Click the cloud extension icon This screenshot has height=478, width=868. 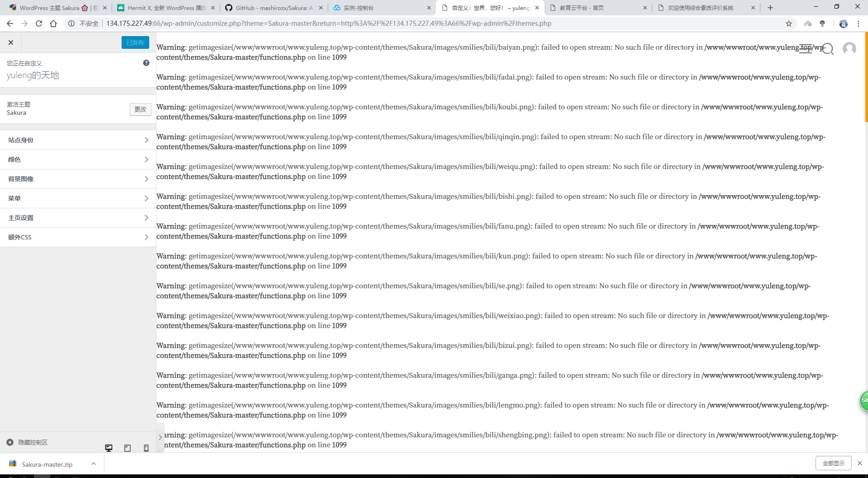click(808, 23)
